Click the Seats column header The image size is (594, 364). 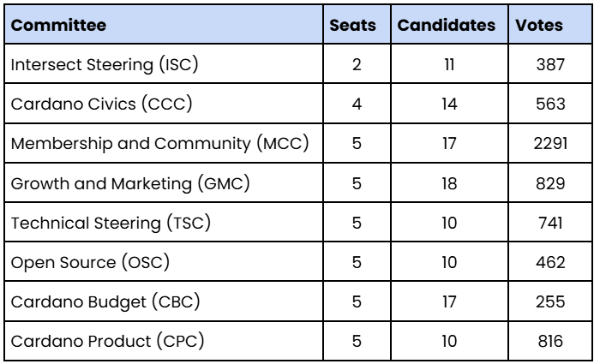353,25
